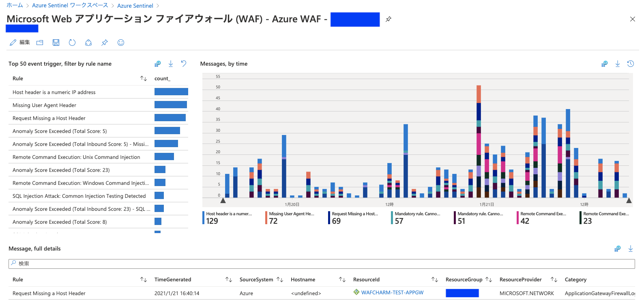
Task: Sort details grid by TimeGenerated
Action: coord(229,279)
